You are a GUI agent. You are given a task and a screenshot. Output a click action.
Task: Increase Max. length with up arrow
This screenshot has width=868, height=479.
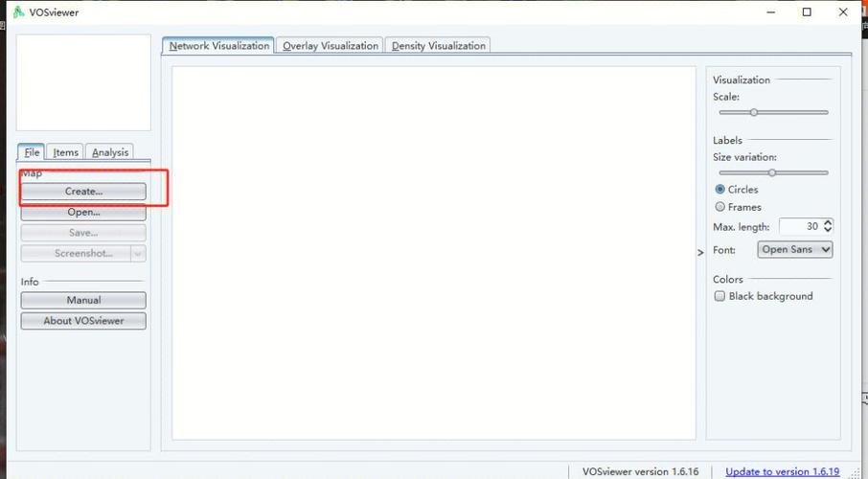coord(828,222)
